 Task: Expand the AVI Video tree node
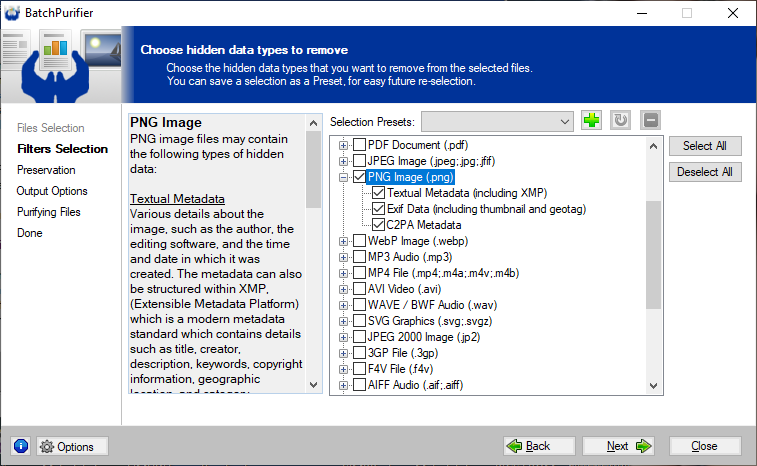[343, 289]
